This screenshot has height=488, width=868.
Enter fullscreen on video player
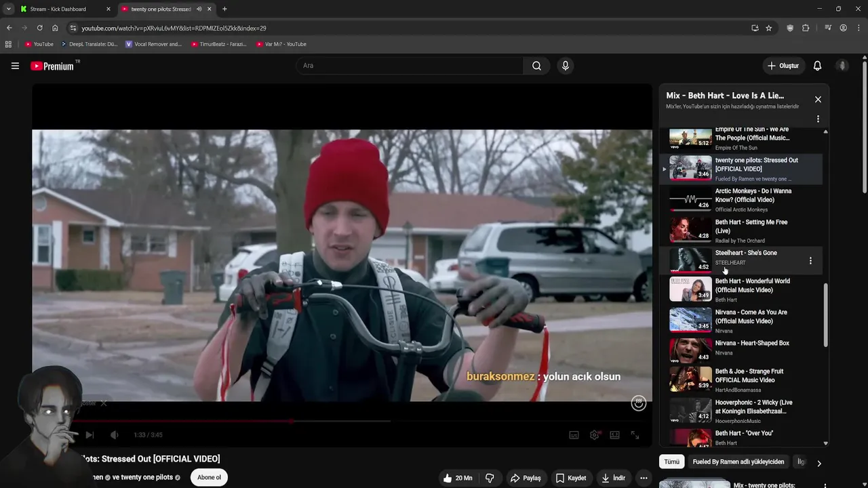(x=635, y=435)
